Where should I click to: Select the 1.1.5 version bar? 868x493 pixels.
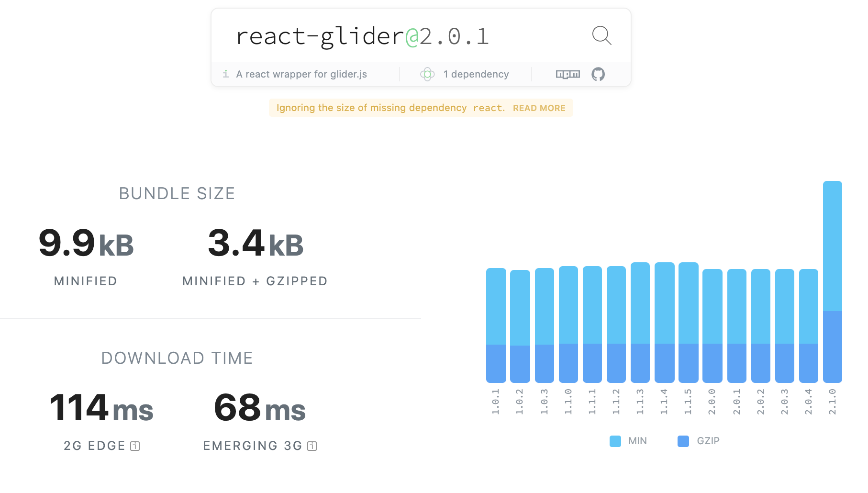point(689,323)
